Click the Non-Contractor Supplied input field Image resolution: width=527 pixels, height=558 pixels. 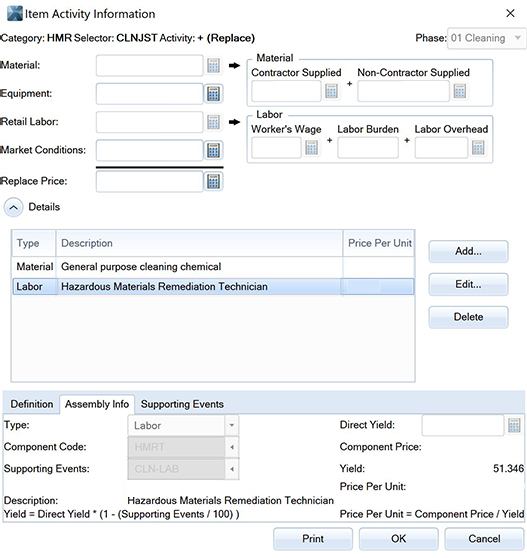pyautogui.click(x=403, y=91)
